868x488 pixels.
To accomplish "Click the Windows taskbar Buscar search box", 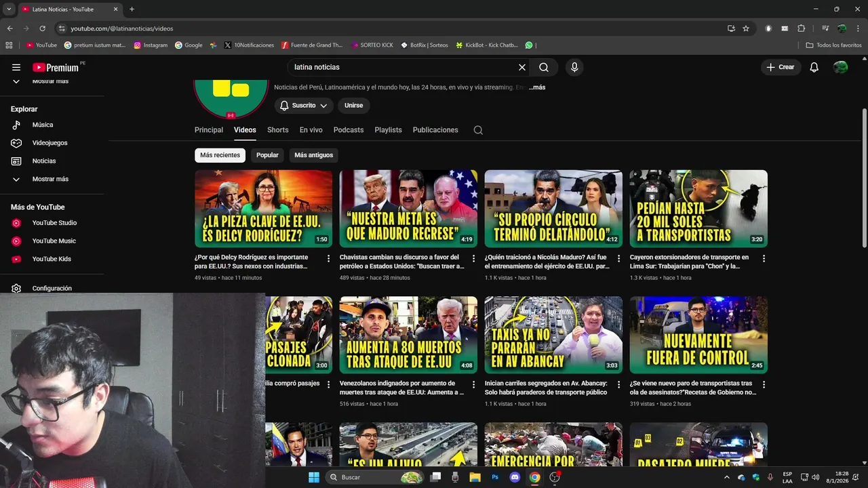I will pos(375,477).
